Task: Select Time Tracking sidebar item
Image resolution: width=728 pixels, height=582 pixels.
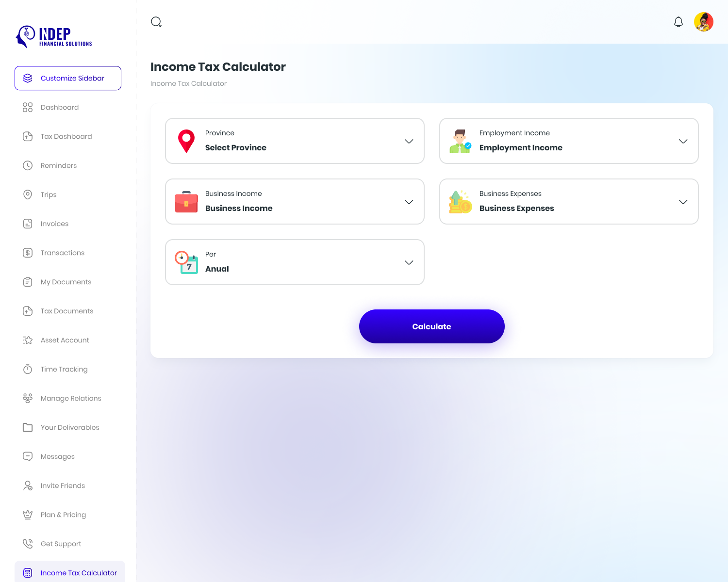Action: click(x=64, y=369)
